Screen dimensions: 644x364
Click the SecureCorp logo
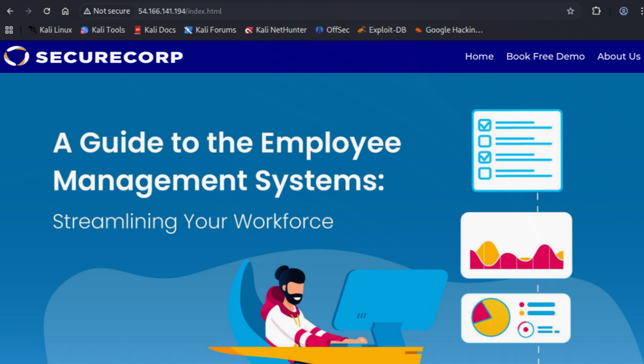(x=93, y=56)
